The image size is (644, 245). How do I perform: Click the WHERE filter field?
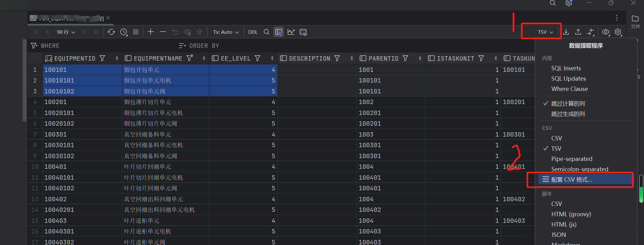click(103, 46)
